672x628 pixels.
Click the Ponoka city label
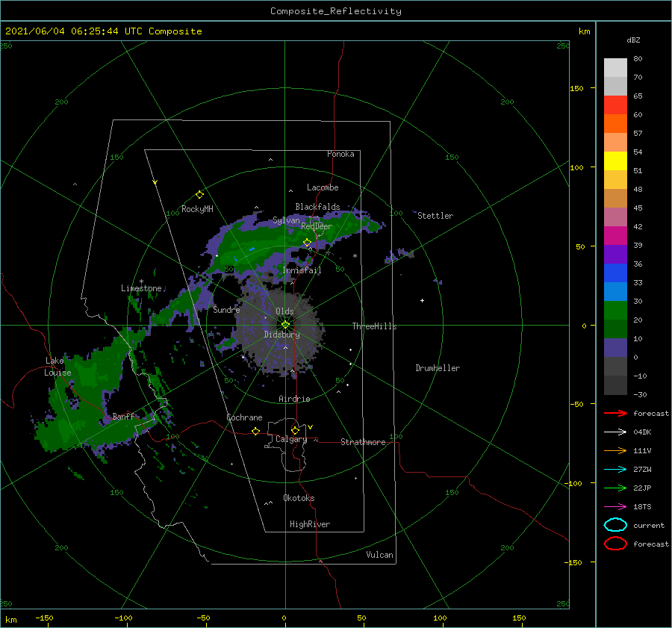tap(340, 154)
